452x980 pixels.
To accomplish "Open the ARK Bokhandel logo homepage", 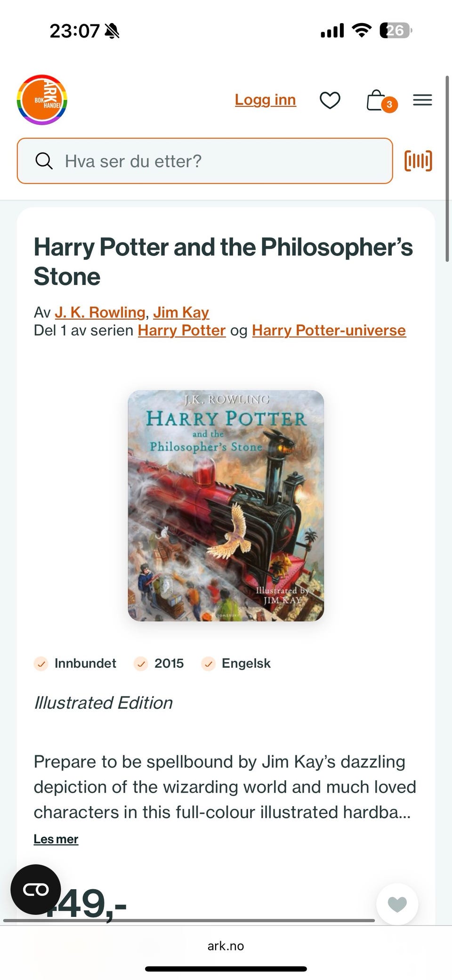I will pos(42,100).
